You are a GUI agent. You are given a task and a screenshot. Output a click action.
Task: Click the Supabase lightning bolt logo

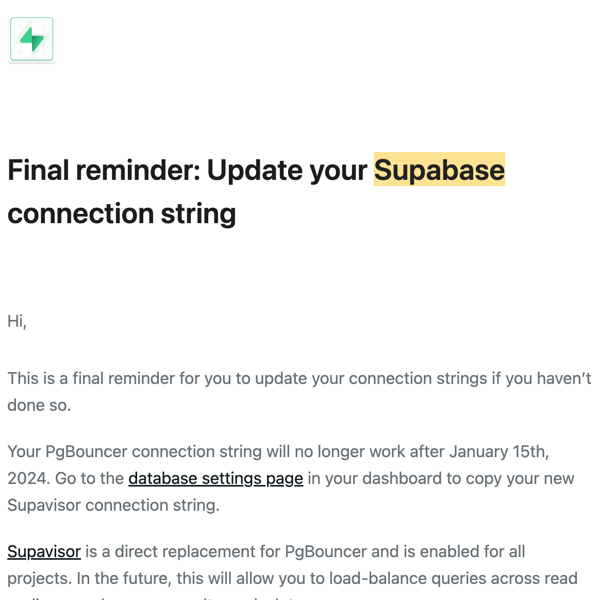(31, 40)
